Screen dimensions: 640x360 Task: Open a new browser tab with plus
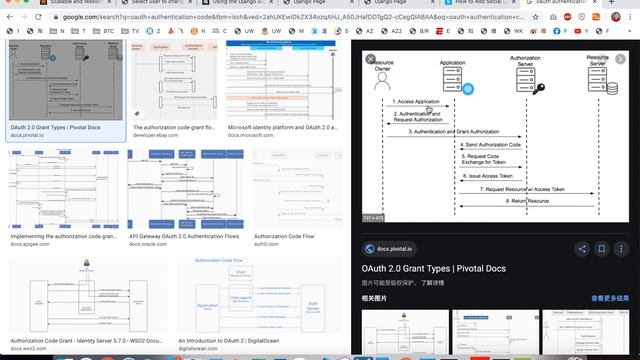[611, 2]
